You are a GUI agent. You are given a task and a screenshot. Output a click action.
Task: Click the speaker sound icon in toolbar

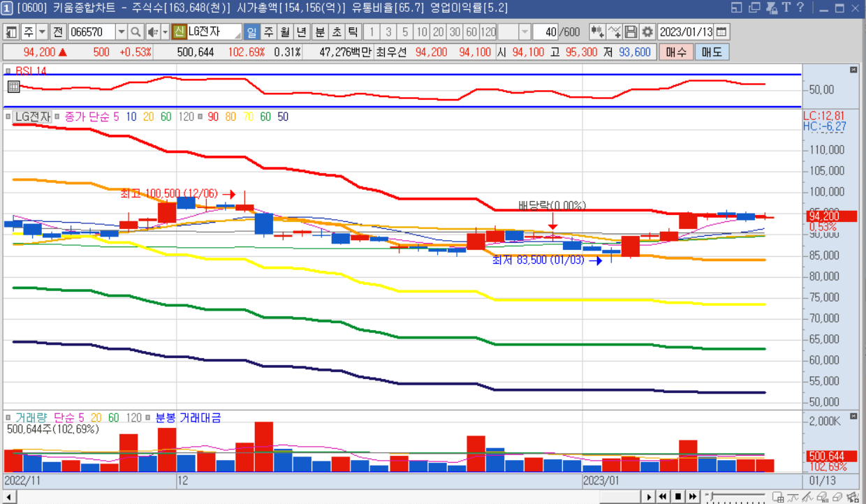pyautogui.click(x=152, y=32)
